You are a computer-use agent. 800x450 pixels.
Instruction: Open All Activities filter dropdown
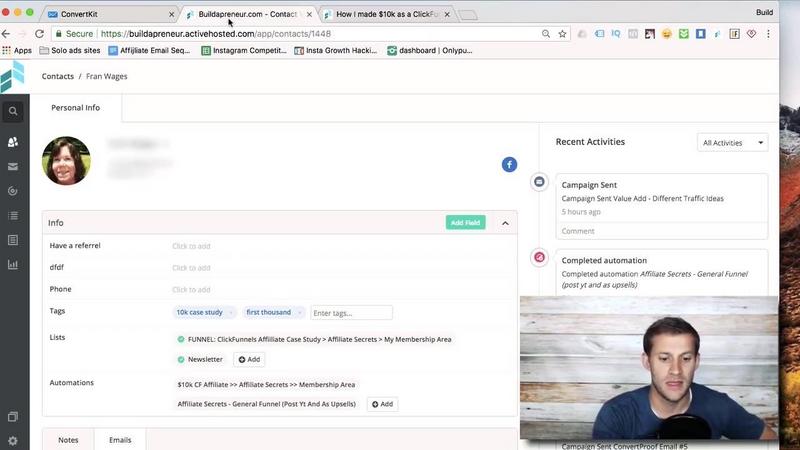click(x=732, y=143)
